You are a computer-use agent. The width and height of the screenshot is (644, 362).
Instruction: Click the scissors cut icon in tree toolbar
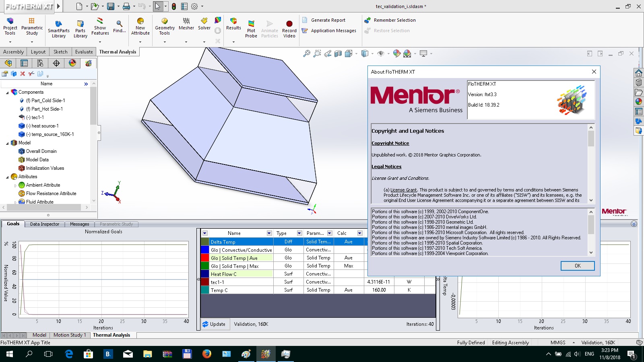(31, 74)
